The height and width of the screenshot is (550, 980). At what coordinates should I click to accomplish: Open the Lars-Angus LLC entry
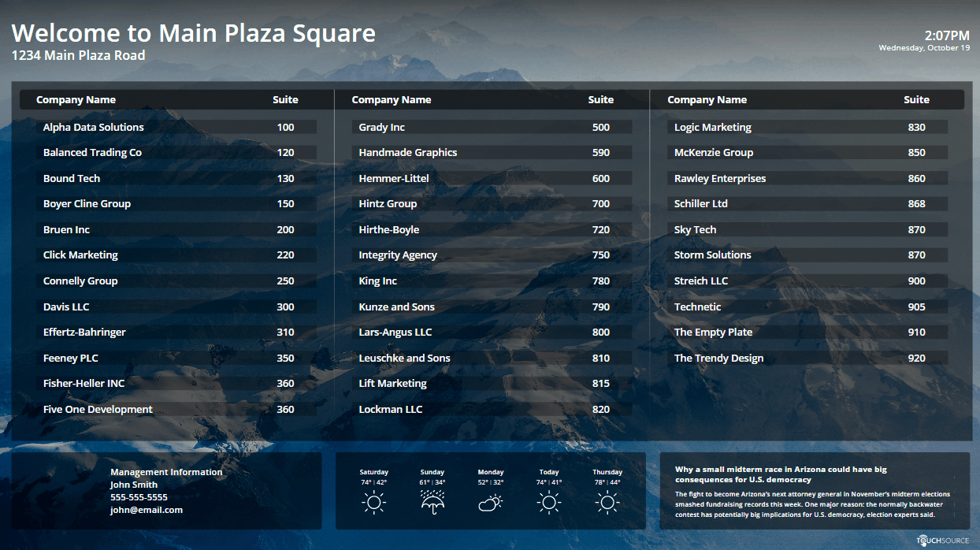[491, 332]
